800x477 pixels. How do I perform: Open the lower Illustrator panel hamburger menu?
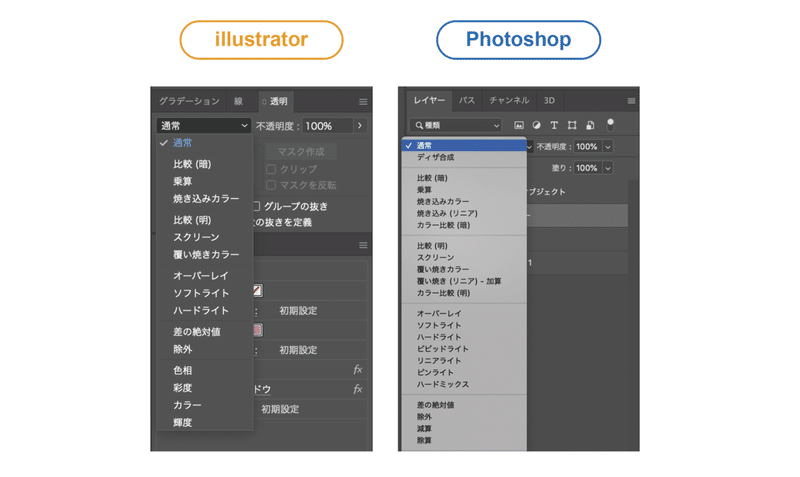tap(363, 245)
